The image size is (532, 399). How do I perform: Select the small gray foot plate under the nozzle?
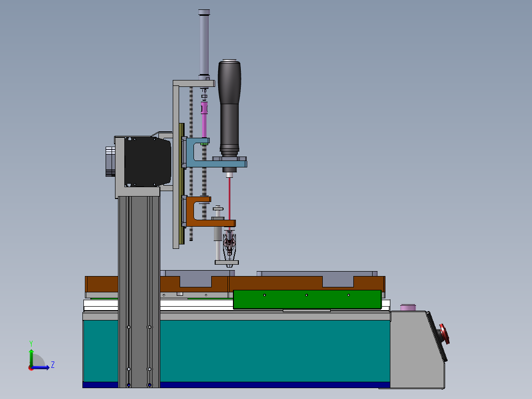pyautogui.click(x=227, y=263)
